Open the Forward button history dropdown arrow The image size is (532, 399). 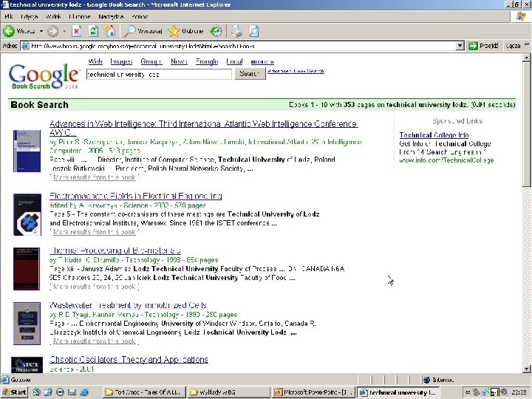point(64,31)
